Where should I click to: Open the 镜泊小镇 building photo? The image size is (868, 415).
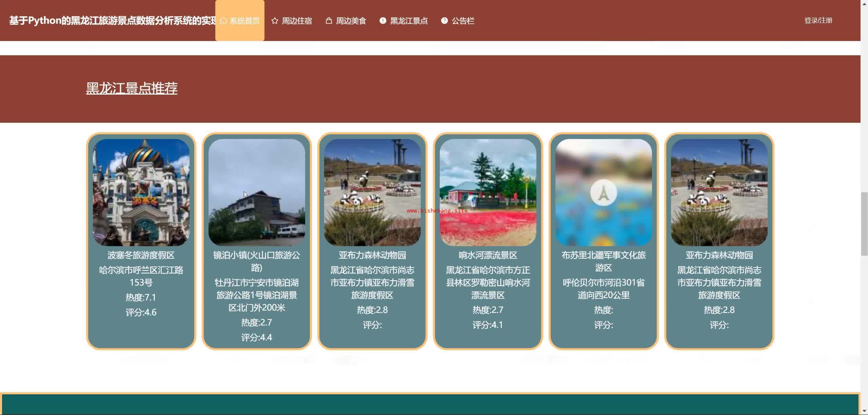click(x=257, y=192)
